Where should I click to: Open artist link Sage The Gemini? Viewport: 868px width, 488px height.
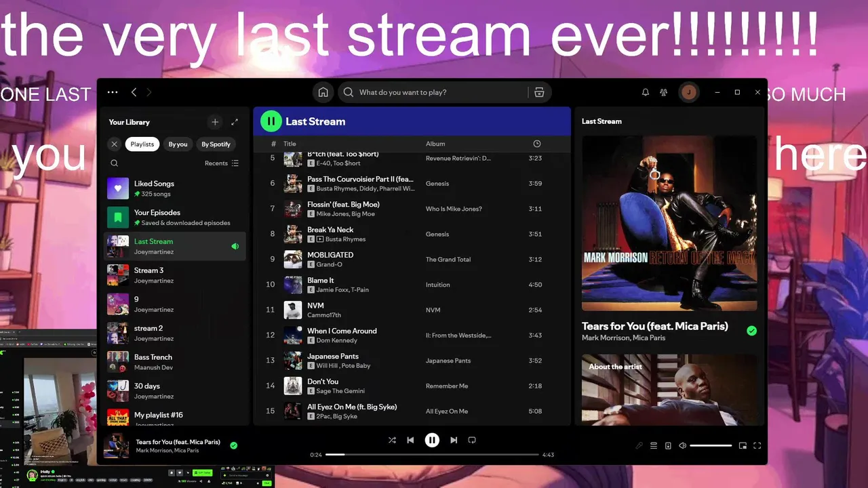[x=340, y=391]
